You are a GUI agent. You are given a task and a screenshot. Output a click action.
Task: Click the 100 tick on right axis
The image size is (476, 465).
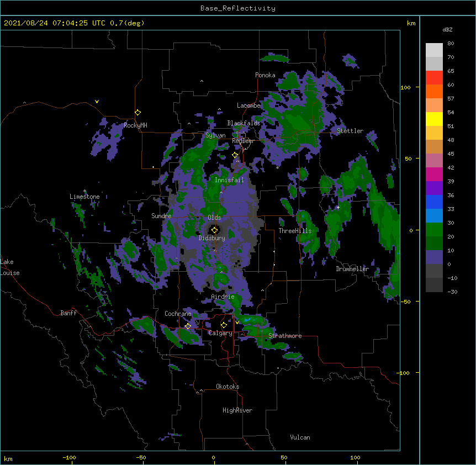tap(405, 87)
